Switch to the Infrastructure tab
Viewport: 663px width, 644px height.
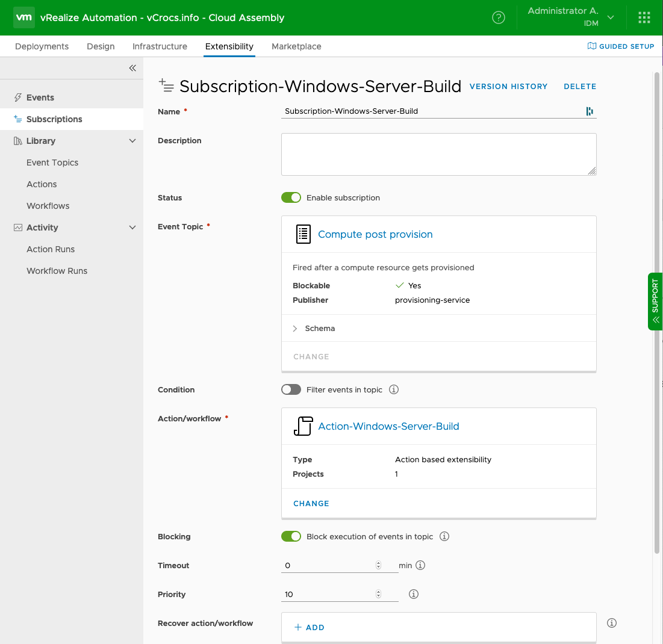pyautogui.click(x=160, y=46)
